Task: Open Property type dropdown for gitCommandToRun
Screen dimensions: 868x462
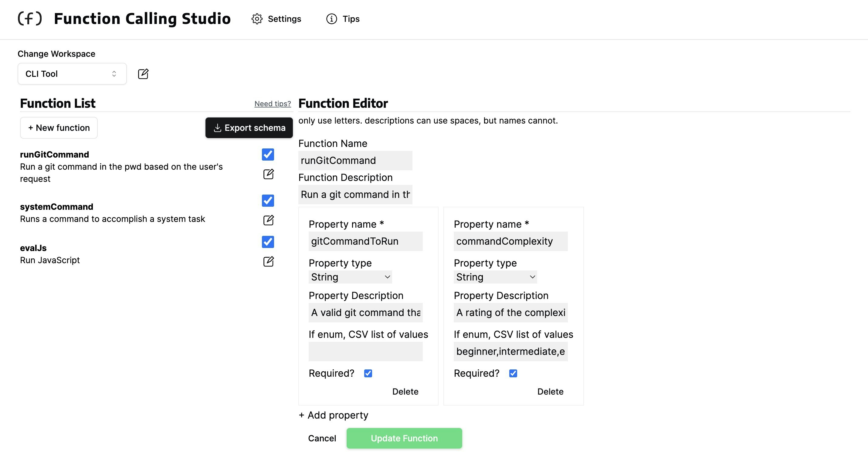Action: click(x=350, y=277)
